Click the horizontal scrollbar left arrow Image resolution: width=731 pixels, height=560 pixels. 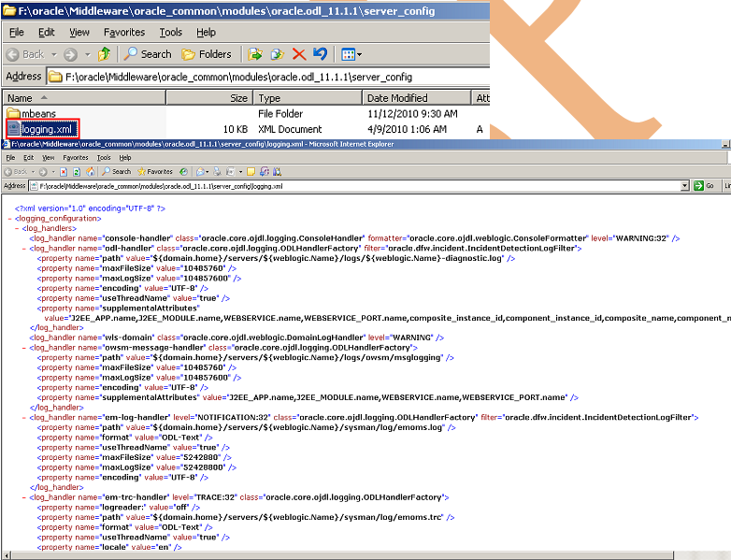tap(6, 555)
